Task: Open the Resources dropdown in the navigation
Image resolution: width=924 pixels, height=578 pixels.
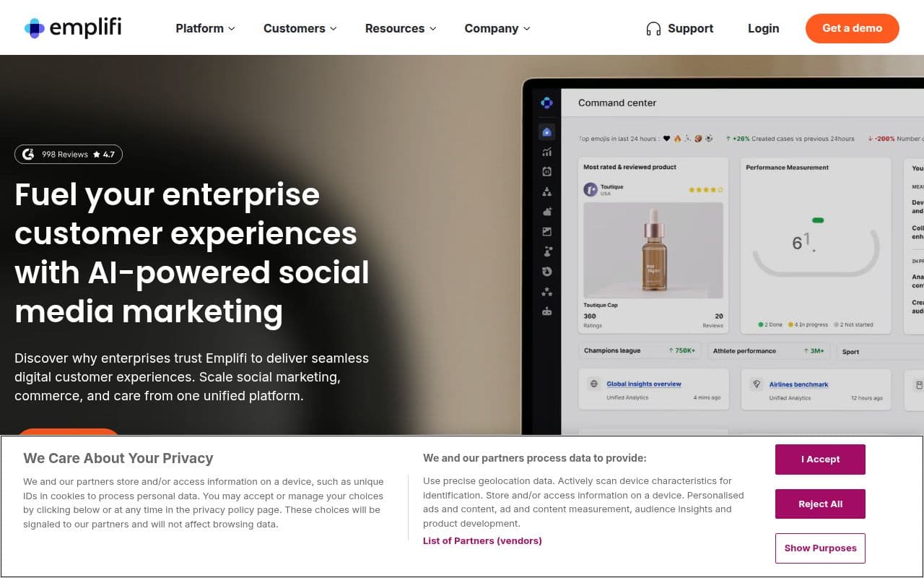Action: click(401, 28)
